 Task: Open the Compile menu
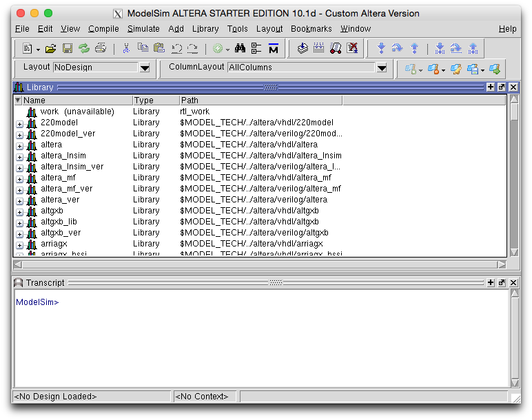(x=103, y=29)
